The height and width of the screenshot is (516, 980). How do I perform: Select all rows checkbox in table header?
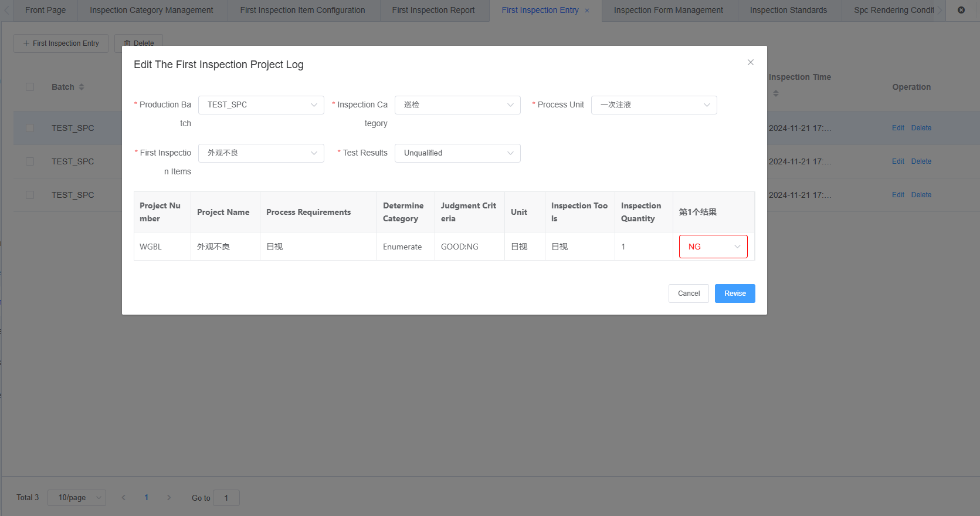(x=30, y=87)
